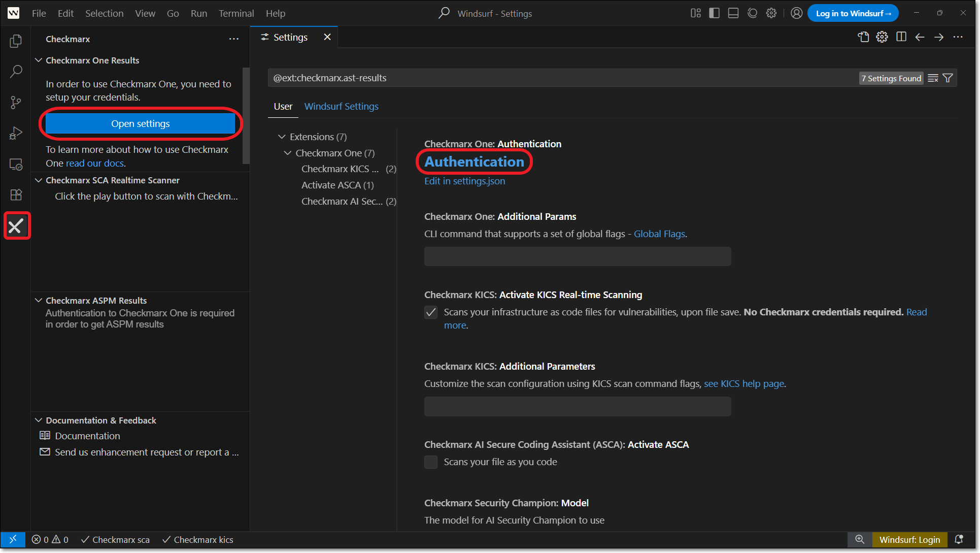The width and height of the screenshot is (980, 553).
Task: Enable the Activate ASCA checkbox
Action: click(431, 462)
